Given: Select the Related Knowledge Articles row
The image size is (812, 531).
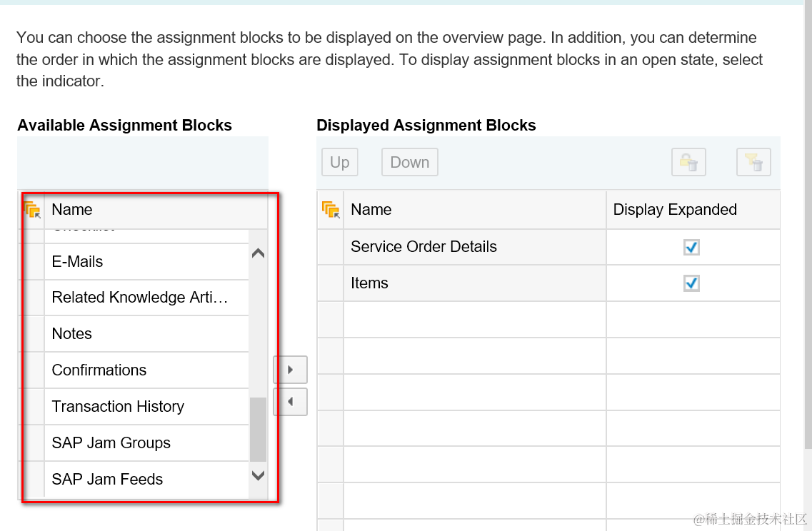Looking at the screenshot, I should tap(140, 298).
